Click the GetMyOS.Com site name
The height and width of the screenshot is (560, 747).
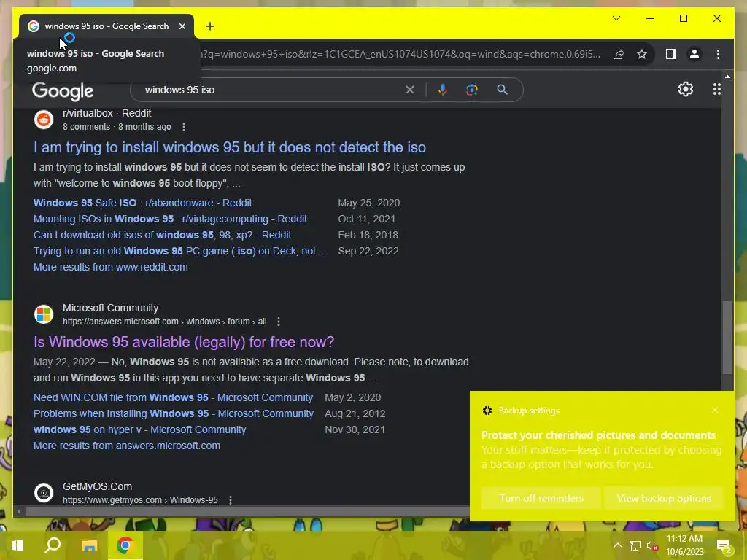(x=97, y=486)
